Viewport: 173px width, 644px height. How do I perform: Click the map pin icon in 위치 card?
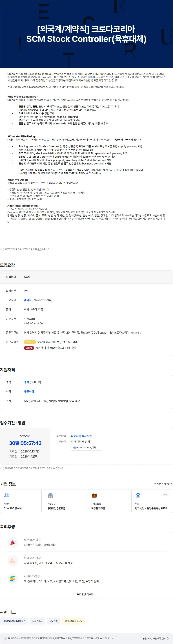(138, 495)
